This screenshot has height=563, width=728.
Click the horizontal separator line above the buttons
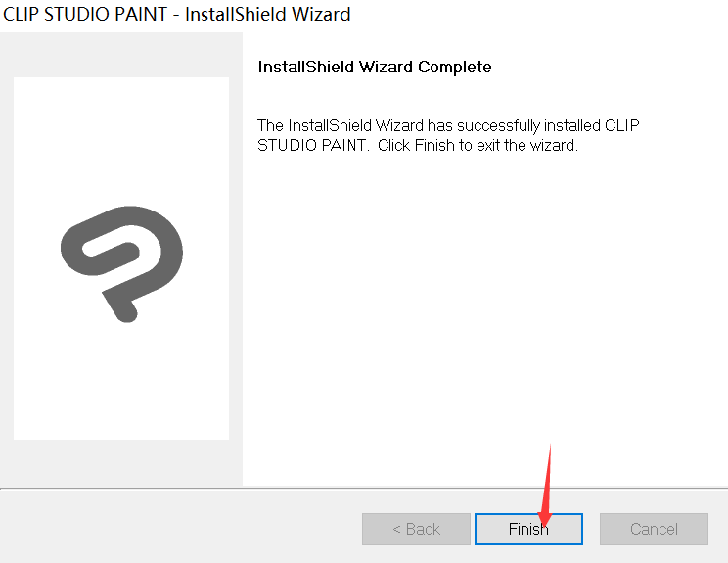click(364, 489)
